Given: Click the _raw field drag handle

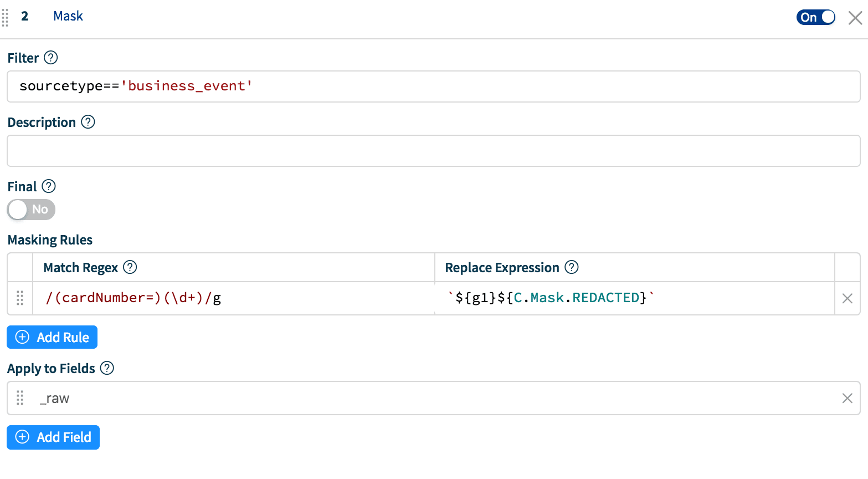Looking at the screenshot, I should (20, 398).
